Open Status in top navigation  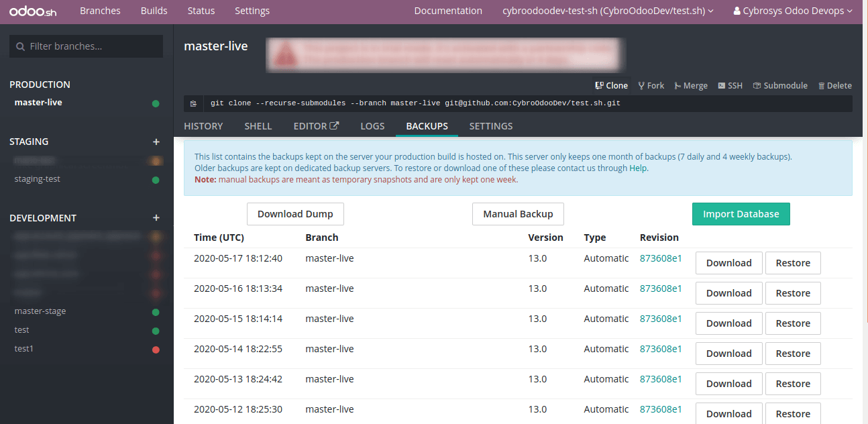201,11
